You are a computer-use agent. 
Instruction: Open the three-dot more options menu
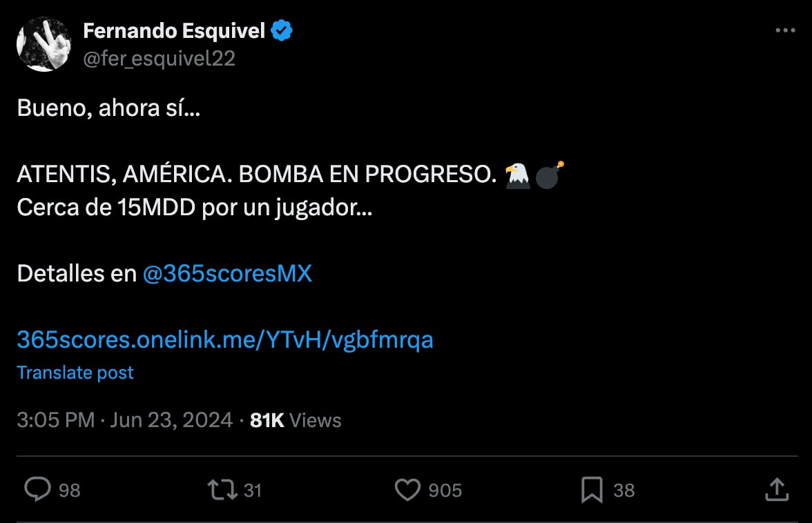(x=785, y=30)
